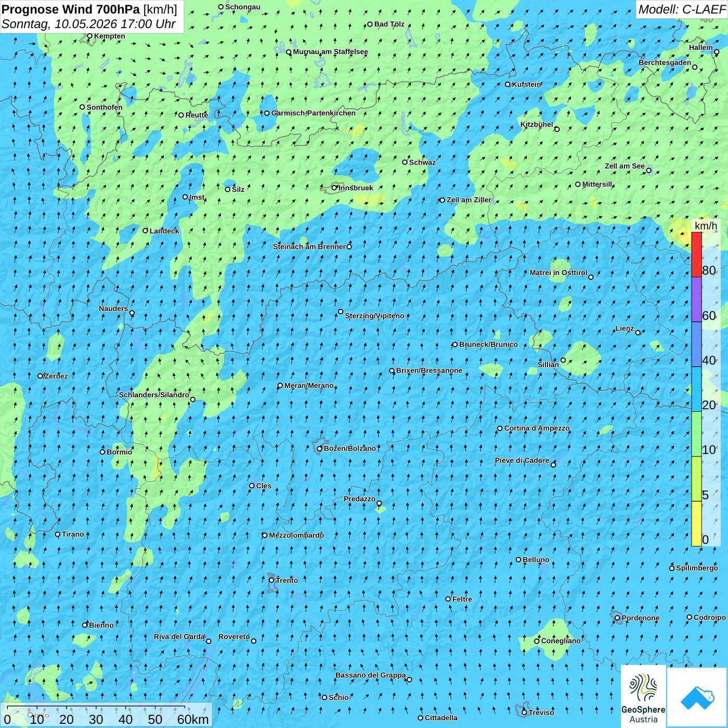The width and height of the screenshot is (728, 728).
Task: Select the Bozen/Bolzano city marker
Action: tap(320, 448)
